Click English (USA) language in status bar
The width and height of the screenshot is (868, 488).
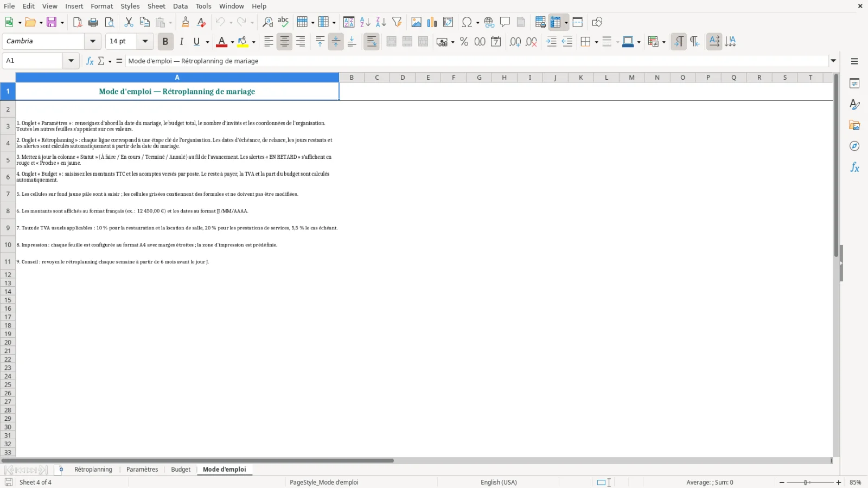point(499,482)
